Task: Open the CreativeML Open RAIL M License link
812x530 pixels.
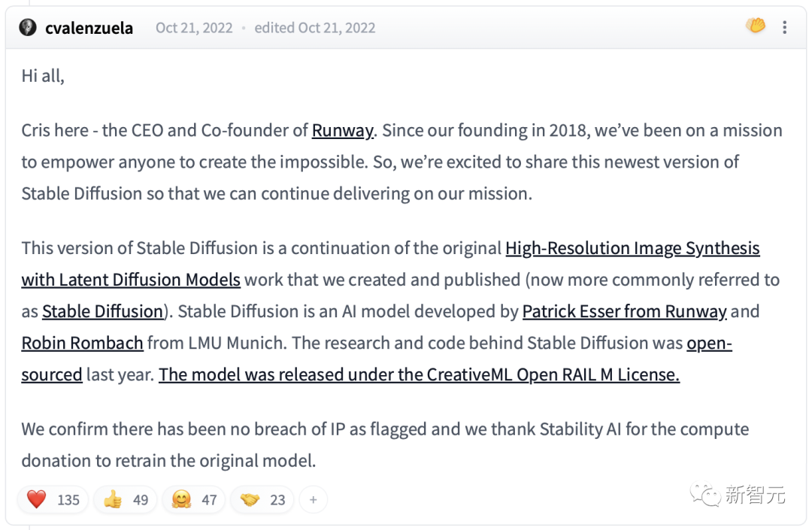Action: [x=419, y=374]
